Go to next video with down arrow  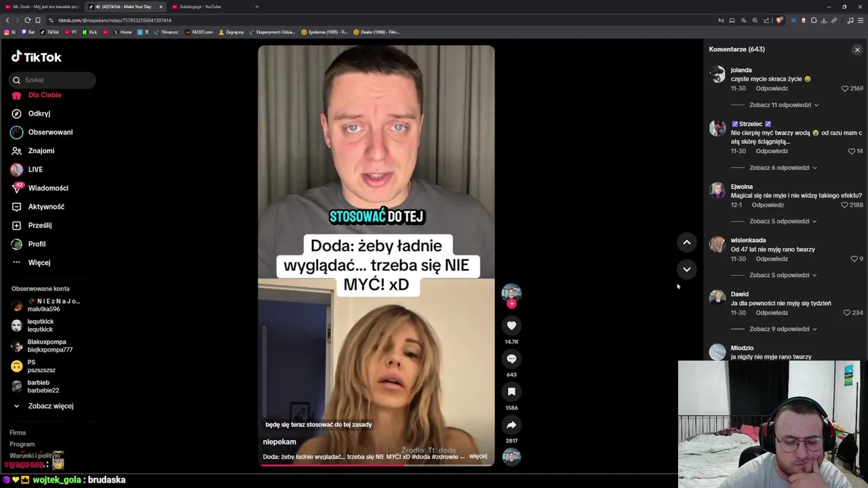(686, 269)
